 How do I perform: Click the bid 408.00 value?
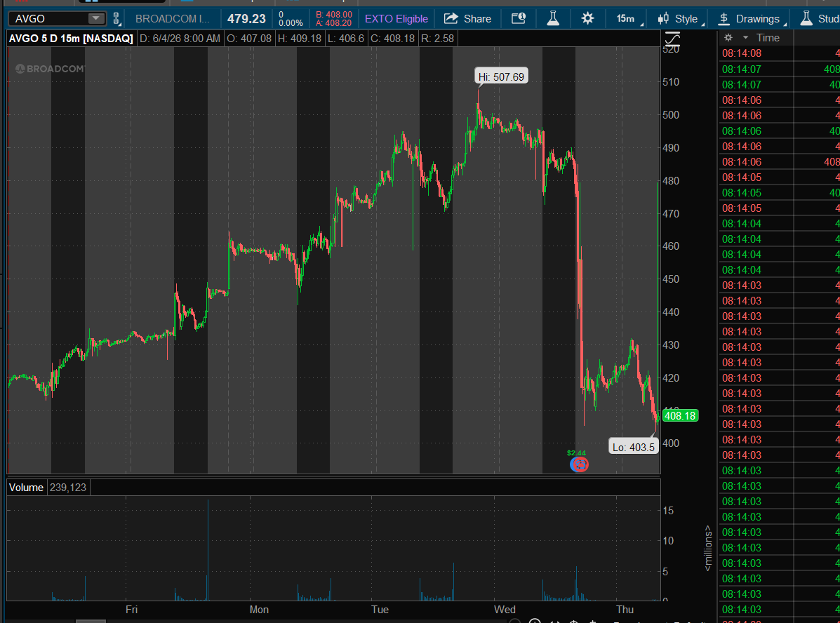coord(334,15)
